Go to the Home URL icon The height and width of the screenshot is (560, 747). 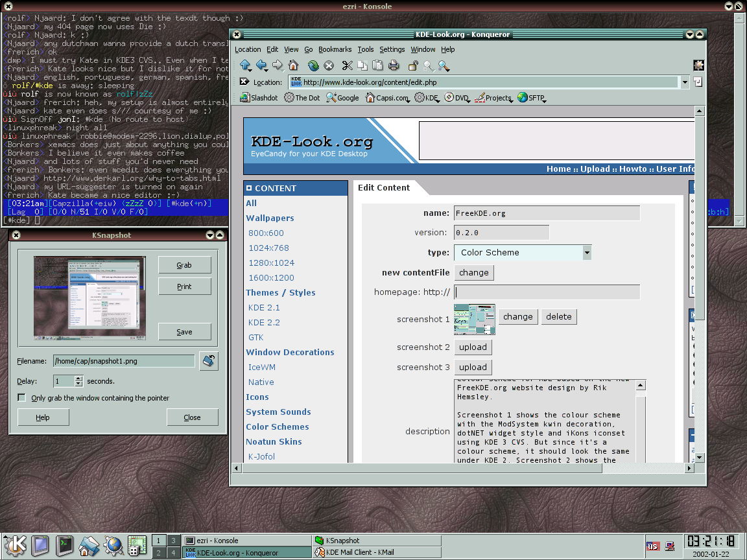pos(294,65)
